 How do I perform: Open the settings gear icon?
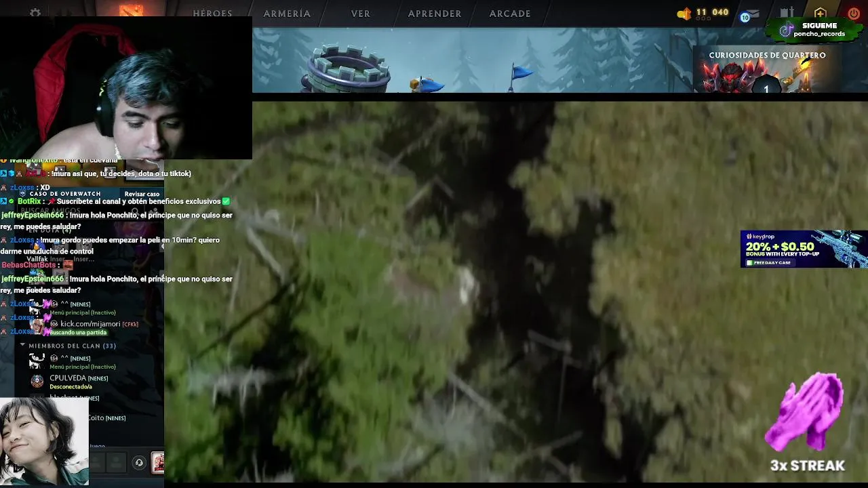[35, 13]
